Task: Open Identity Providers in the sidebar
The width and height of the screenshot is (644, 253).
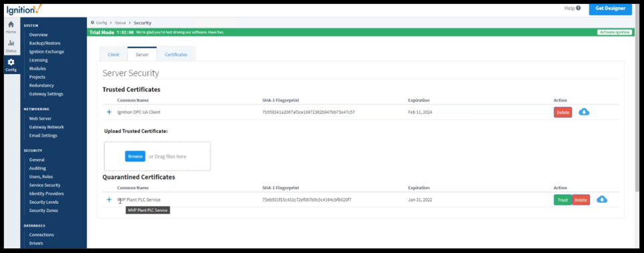Action: click(x=47, y=194)
